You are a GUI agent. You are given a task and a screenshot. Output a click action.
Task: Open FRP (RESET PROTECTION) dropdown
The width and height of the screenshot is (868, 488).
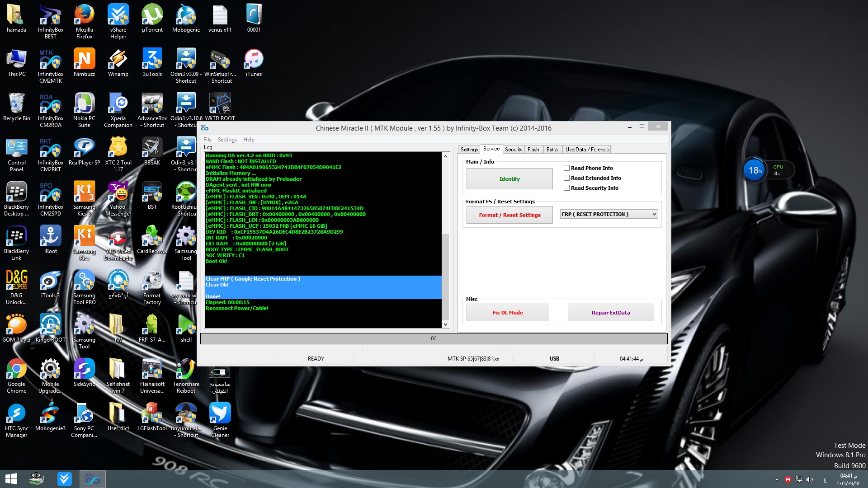click(x=609, y=214)
